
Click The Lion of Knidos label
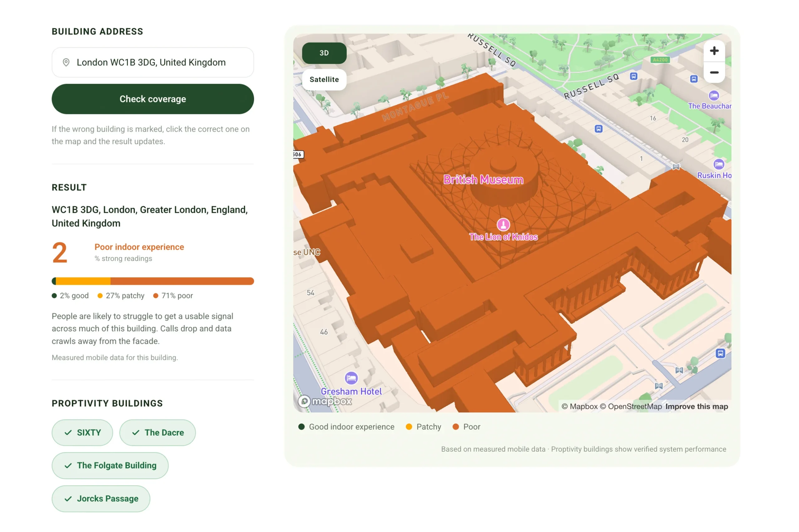(x=503, y=237)
